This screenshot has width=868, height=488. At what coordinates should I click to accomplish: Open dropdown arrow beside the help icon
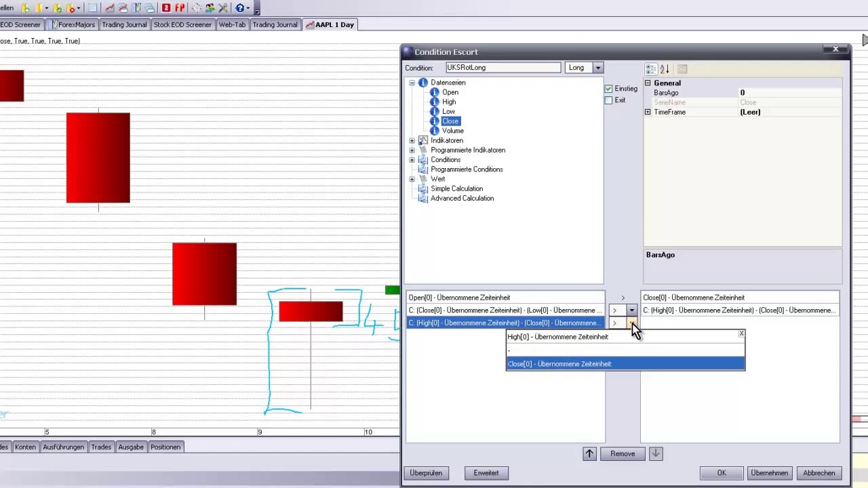[x=248, y=8]
